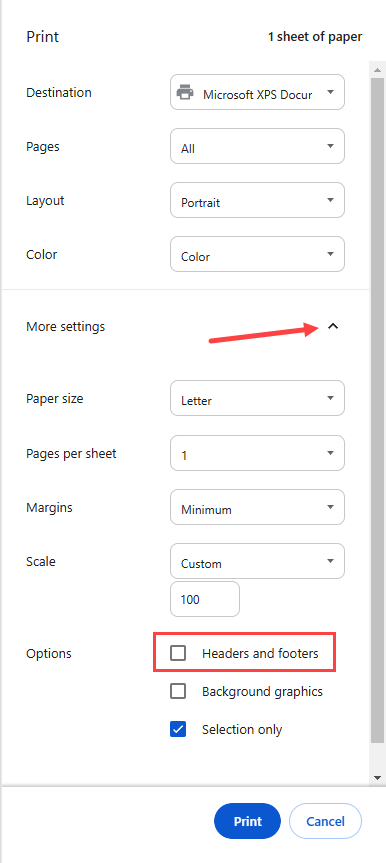Click the scrollbar down arrow
The image size is (386, 863).
tap(377, 778)
